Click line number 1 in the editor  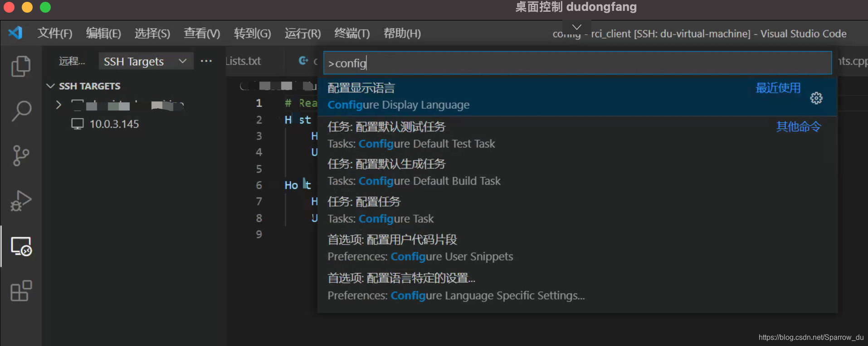pos(259,103)
